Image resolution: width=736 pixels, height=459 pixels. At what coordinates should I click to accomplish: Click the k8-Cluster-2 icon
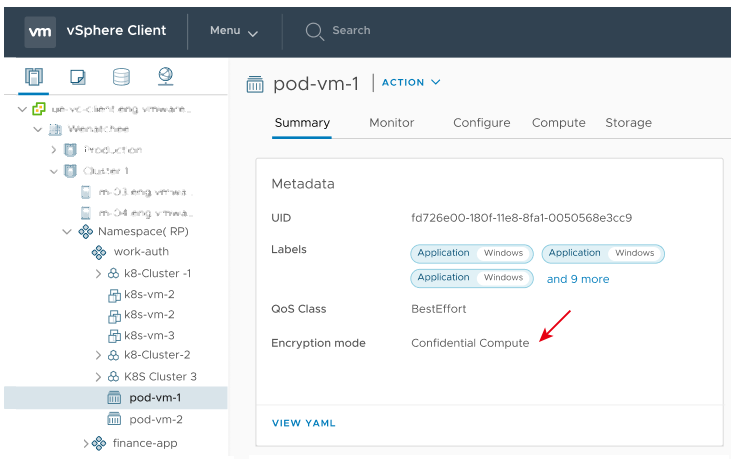pyautogui.click(x=113, y=355)
